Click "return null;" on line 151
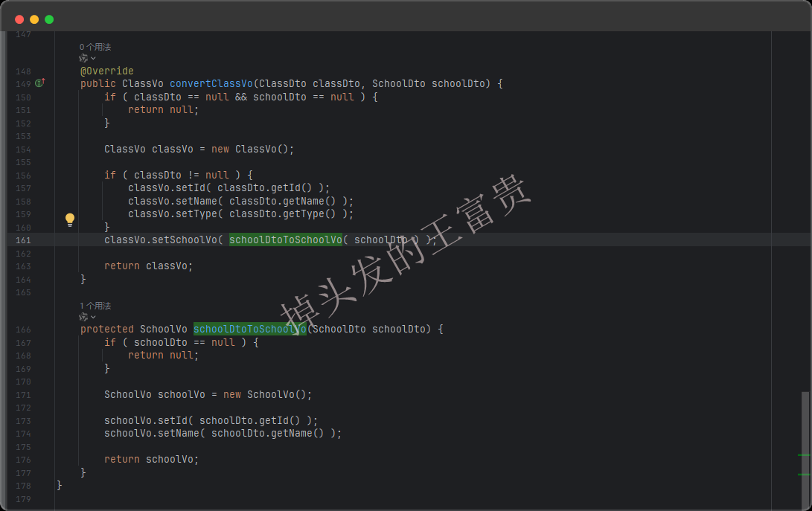The width and height of the screenshot is (812, 511). pyautogui.click(x=163, y=110)
